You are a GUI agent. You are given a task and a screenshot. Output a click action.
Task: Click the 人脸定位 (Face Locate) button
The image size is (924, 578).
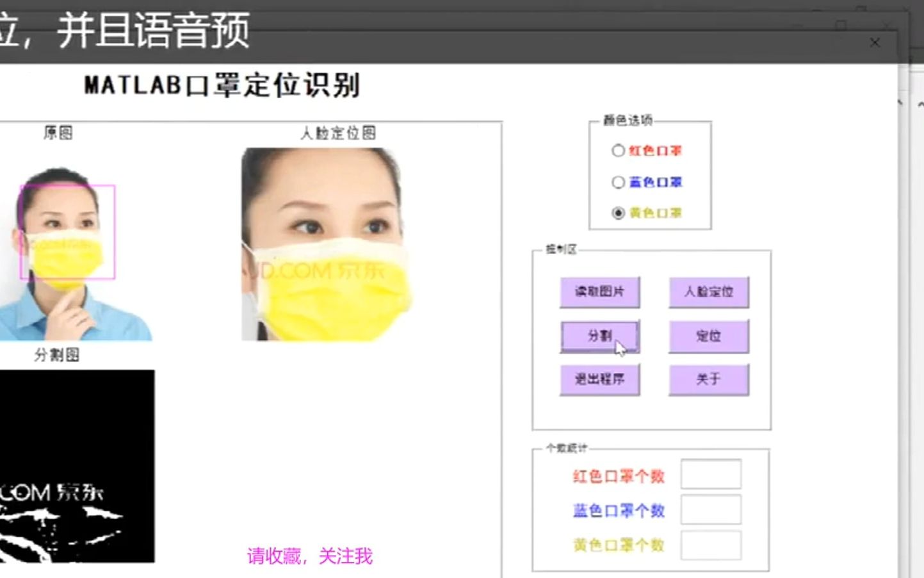click(x=708, y=292)
